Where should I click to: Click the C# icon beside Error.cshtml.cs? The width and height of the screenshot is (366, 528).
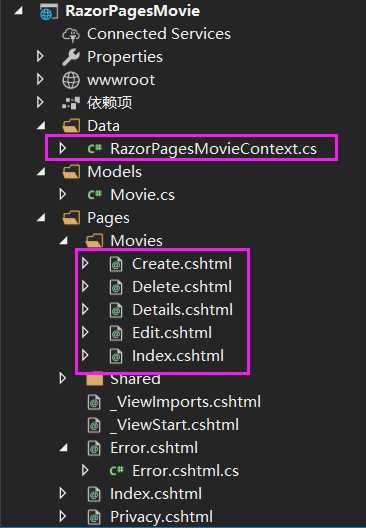point(117,470)
